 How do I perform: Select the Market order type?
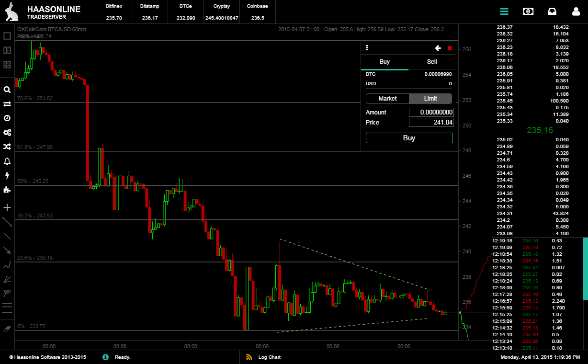[x=388, y=99]
